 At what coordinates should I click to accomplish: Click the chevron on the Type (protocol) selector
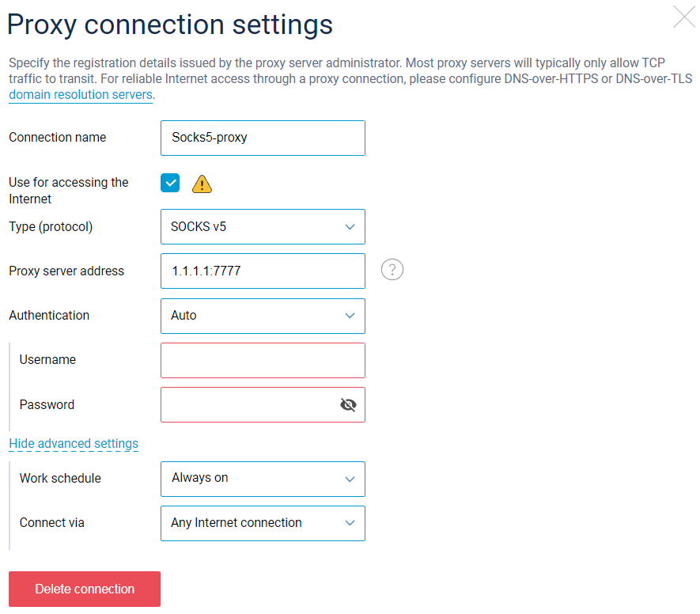[x=350, y=227]
